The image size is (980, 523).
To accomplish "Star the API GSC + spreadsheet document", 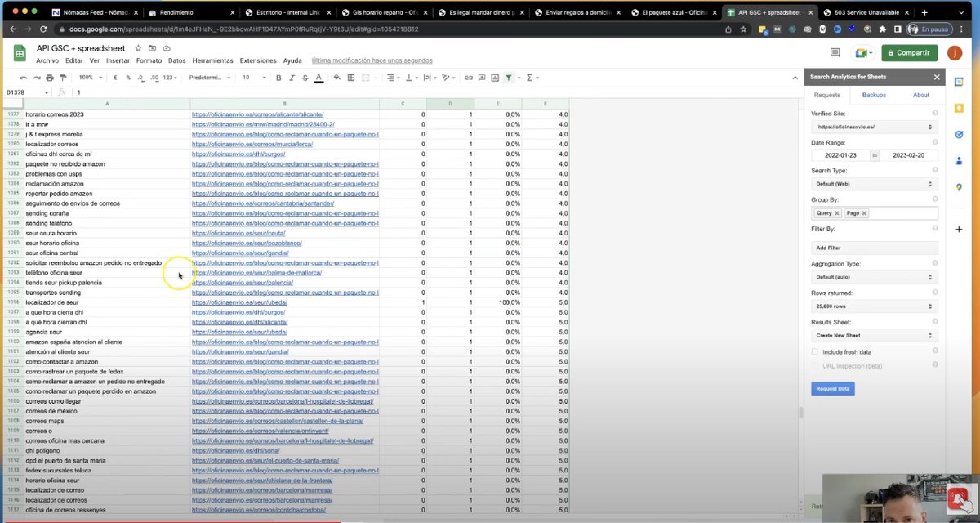I will tap(138, 48).
